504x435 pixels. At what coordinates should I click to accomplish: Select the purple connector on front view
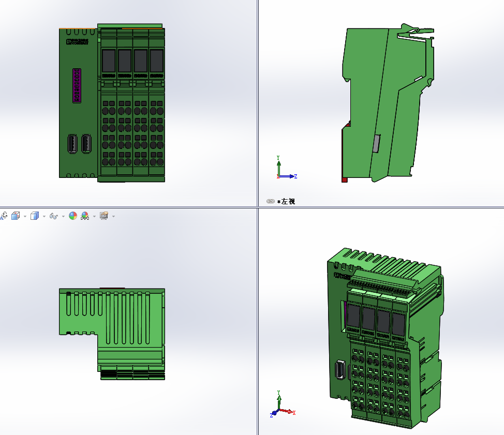pos(77,85)
